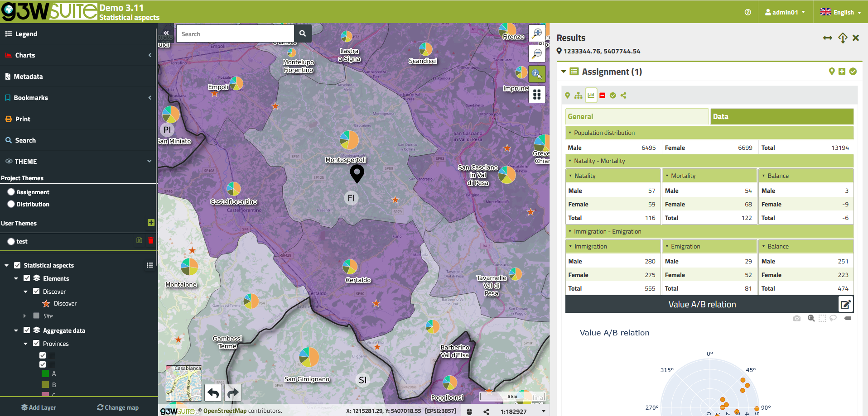Collapse the Assignment (1) results section
Viewport: 868px width, 416px height.
tap(564, 72)
